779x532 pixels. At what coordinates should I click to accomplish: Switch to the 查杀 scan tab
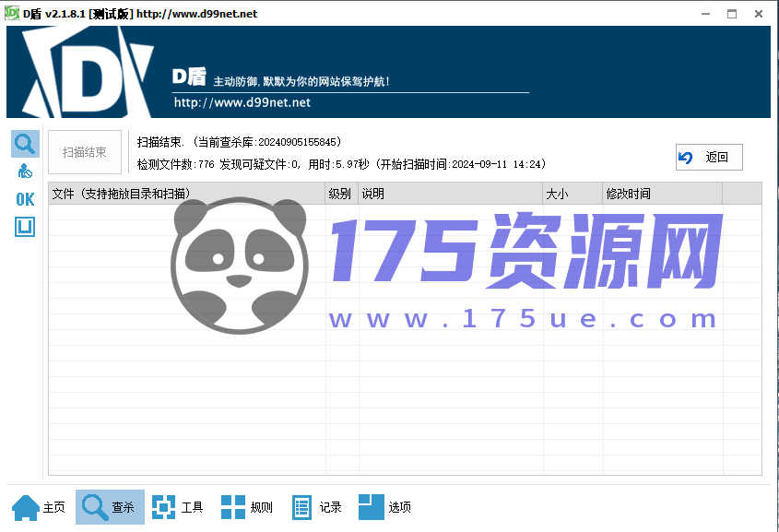[110, 507]
